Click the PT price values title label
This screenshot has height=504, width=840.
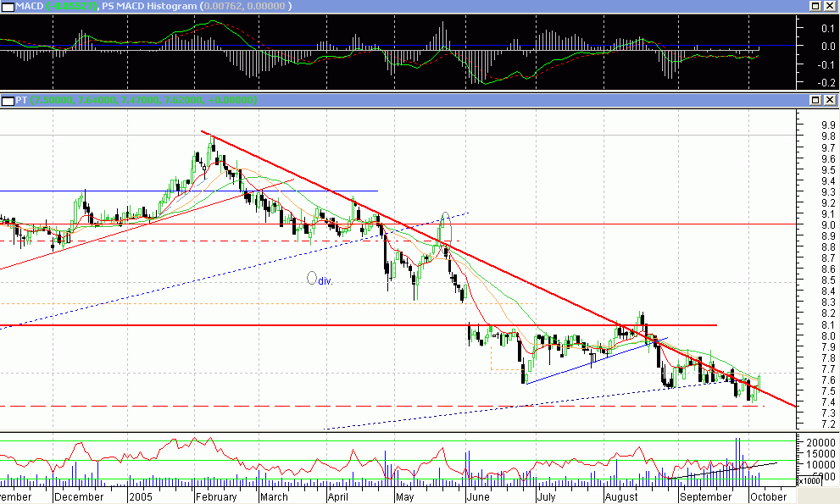[143, 100]
